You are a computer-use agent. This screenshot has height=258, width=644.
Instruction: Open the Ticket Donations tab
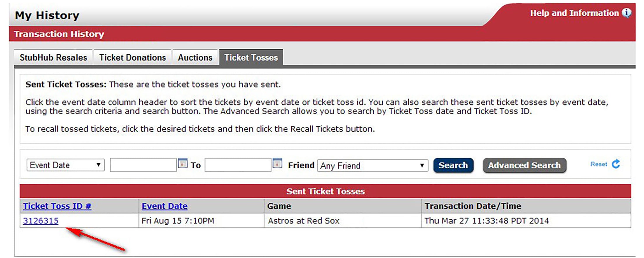click(132, 58)
